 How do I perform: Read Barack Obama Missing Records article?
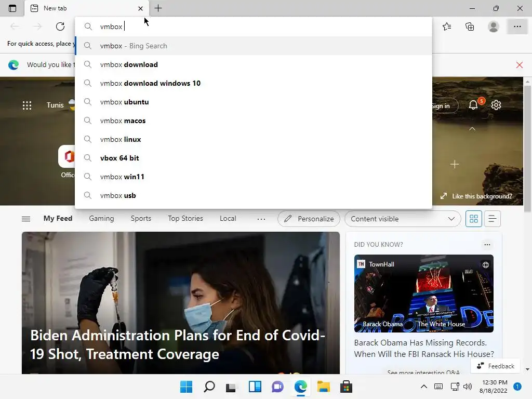coord(424,348)
